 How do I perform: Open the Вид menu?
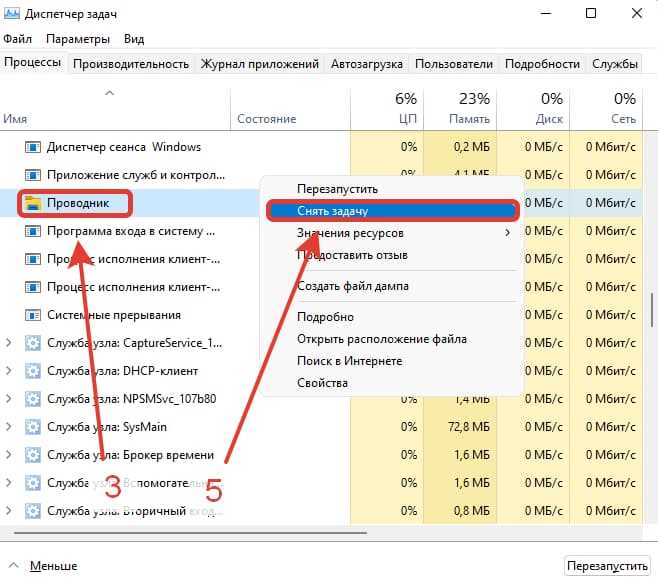[x=134, y=39]
